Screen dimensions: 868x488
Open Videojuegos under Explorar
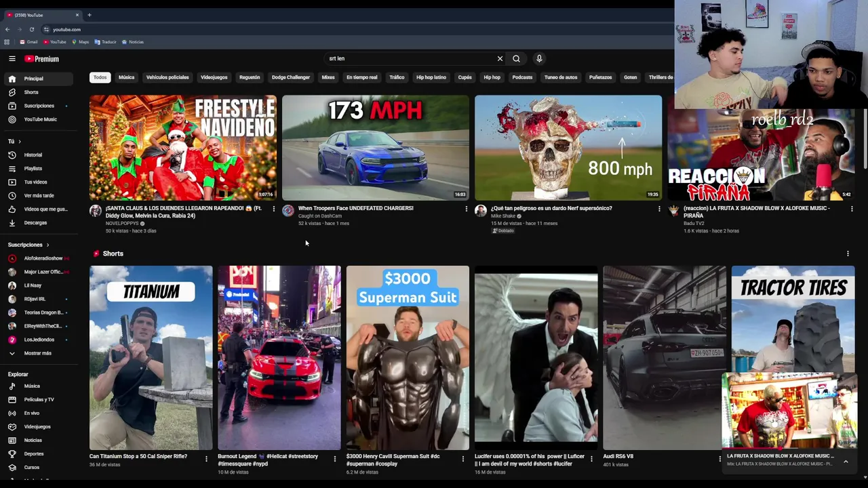(x=38, y=426)
